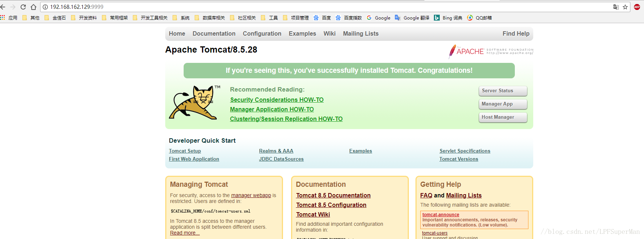Open the 常用框架 bookmarks folder
Viewport: 644px width, 239px height.
(x=115, y=18)
